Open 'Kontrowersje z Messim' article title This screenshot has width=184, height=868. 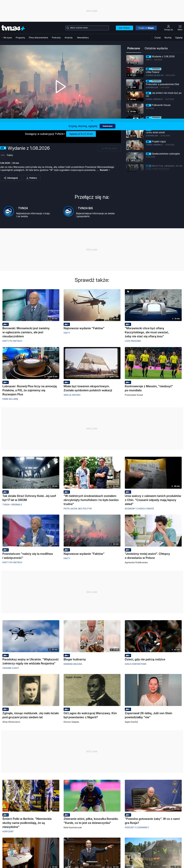(149, 388)
